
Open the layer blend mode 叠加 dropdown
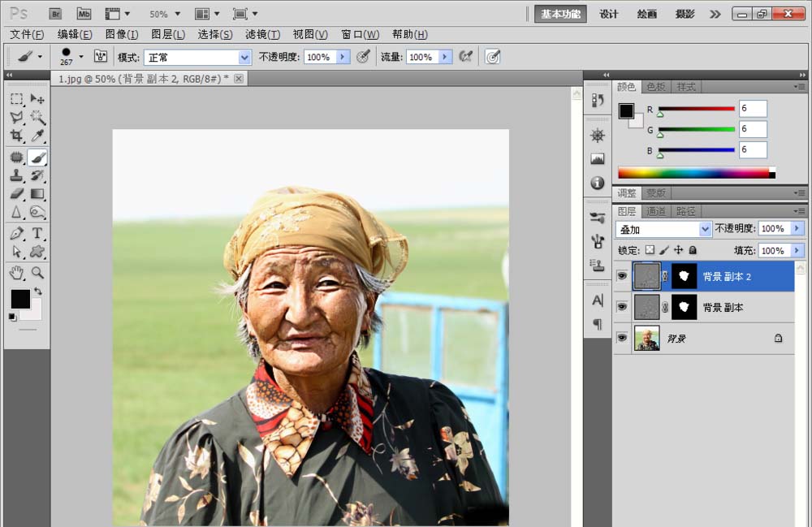[705, 230]
